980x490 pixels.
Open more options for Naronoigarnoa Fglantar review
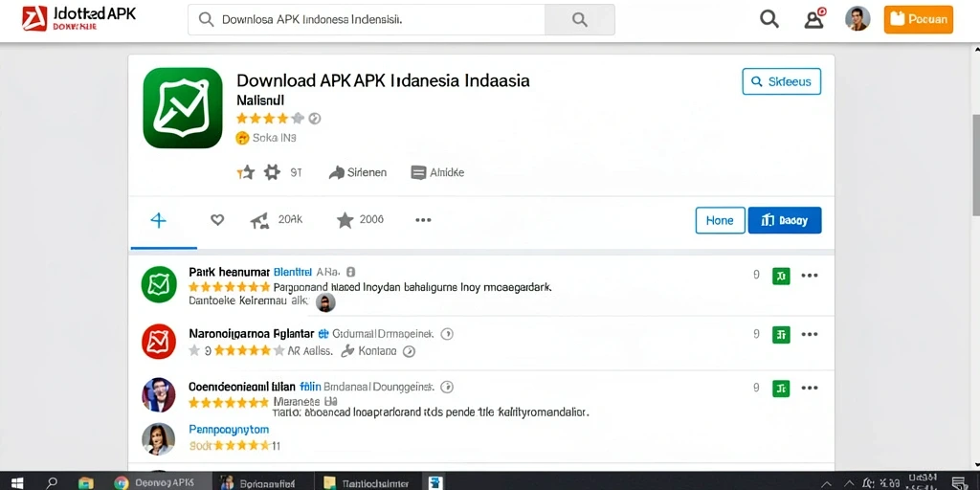(x=810, y=334)
